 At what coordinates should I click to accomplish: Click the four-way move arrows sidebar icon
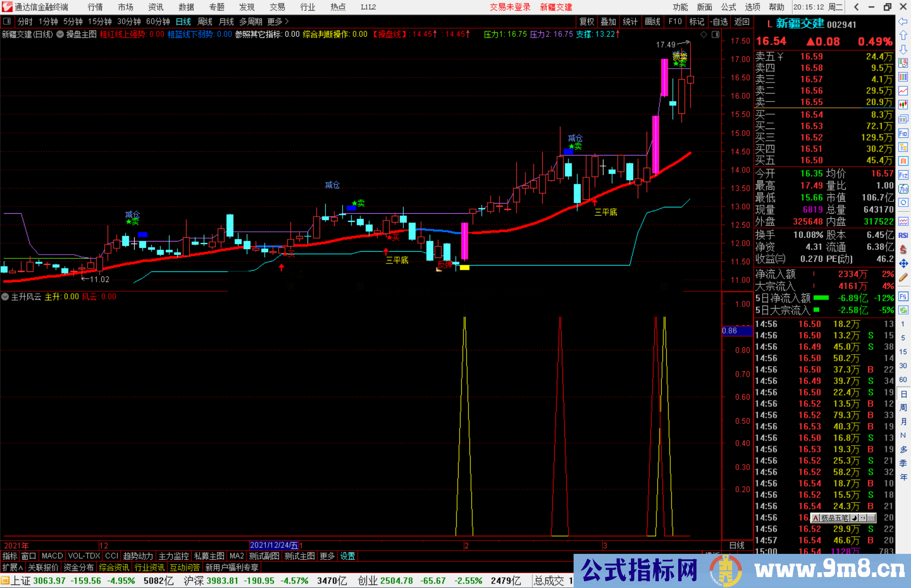tap(903, 263)
